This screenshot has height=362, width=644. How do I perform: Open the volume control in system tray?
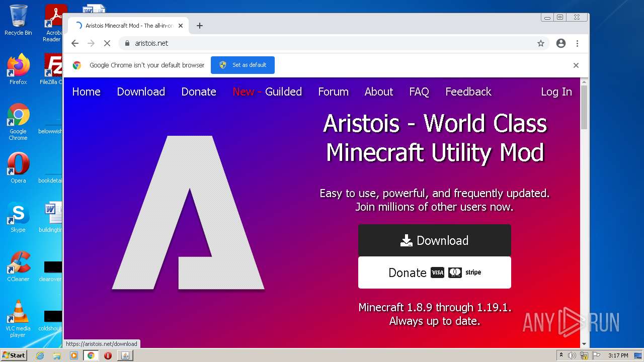pos(572,355)
